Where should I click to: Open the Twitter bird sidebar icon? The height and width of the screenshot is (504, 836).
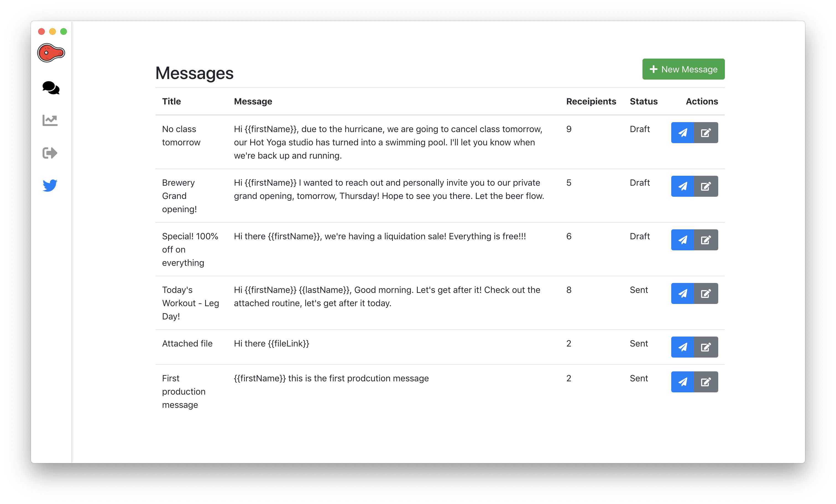pos(50,185)
